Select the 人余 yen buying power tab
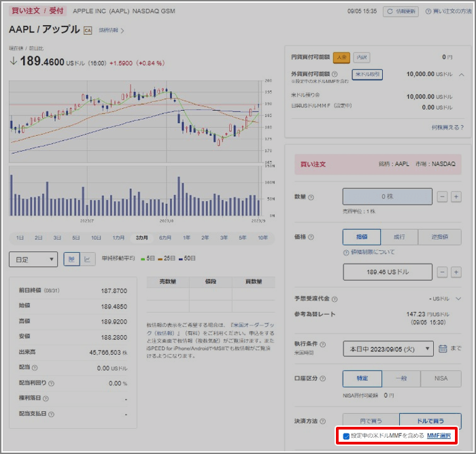Screen dimensions: 476x454 click(x=341, y=57)
